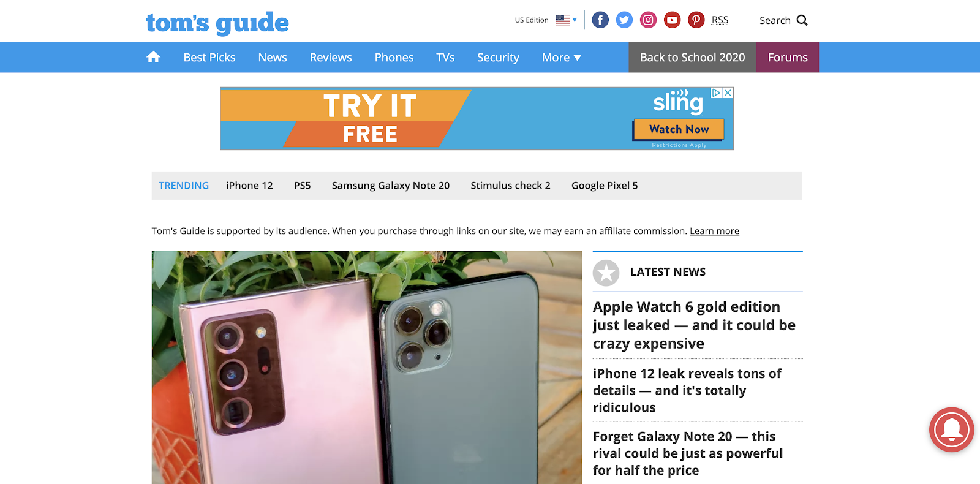Click Watch Now on Sling ad

pos(679,129)
